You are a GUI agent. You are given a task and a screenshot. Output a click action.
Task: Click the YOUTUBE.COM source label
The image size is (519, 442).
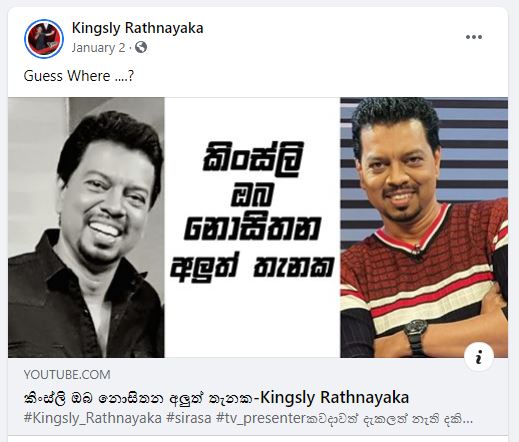tap(67, 375)
